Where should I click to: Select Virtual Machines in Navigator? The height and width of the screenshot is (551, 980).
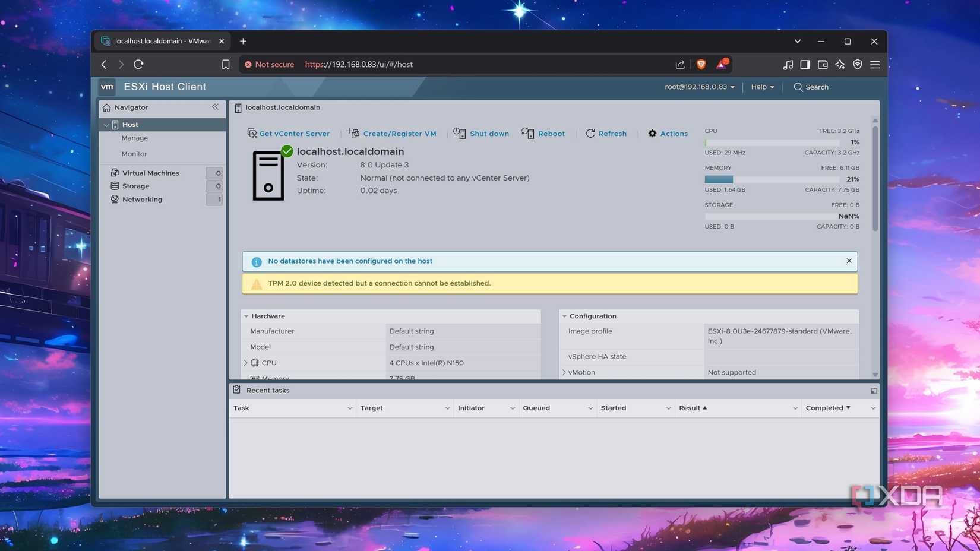(150, 173)
